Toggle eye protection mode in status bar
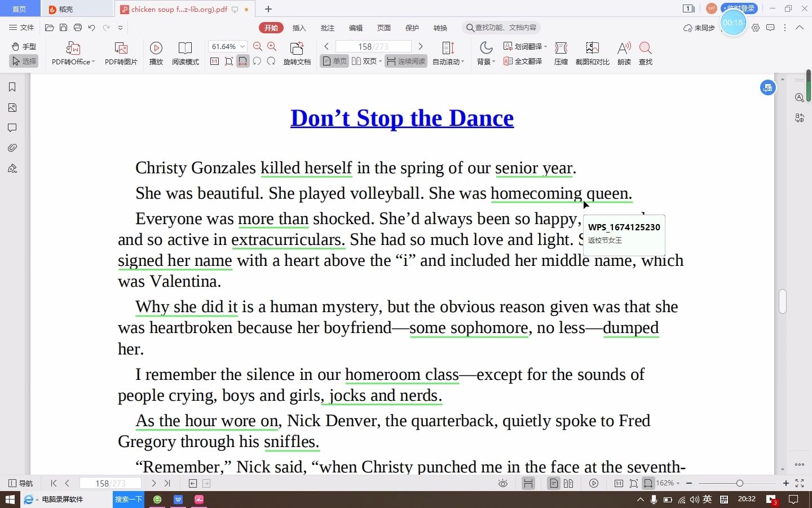812x508 pixels. [x=503, y=483]
